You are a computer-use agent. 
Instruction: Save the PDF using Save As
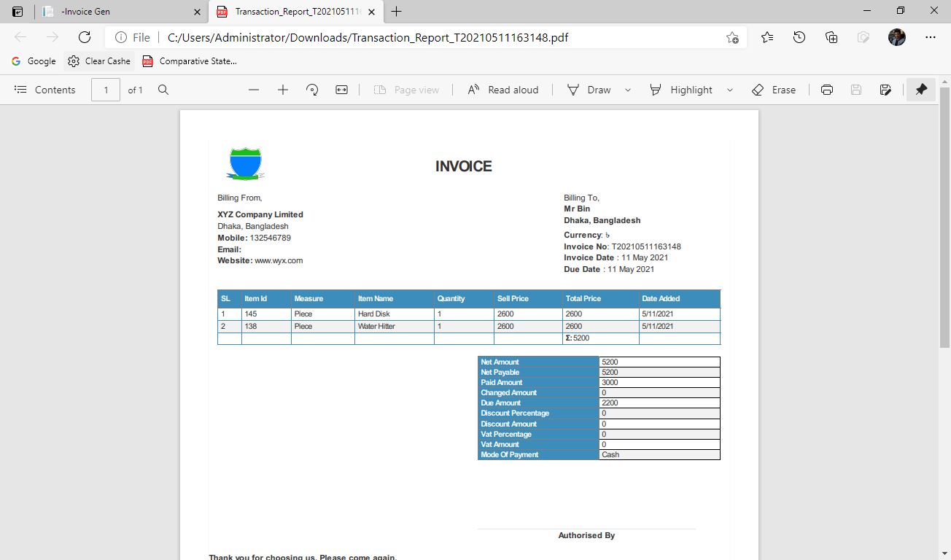[885, 89]
